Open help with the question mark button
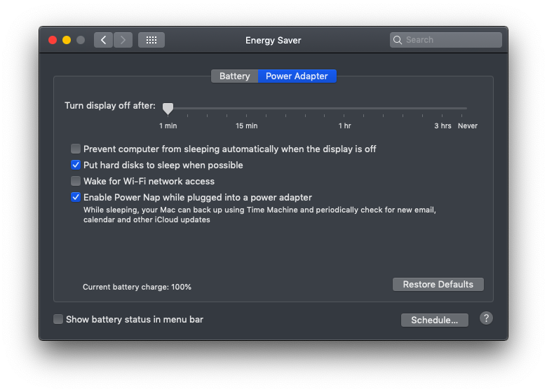Viewport: 547px width, 392px height. tap(486, 318)
